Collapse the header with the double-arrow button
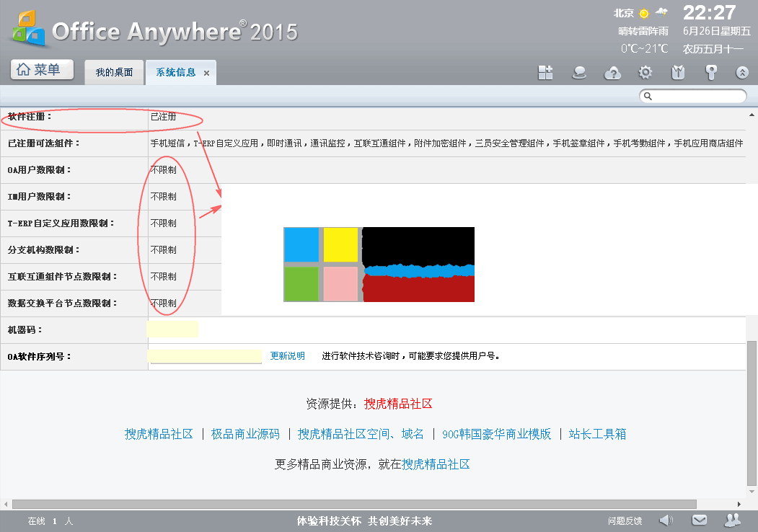Viewport: 758px width, 532px height. coord(742,72)
